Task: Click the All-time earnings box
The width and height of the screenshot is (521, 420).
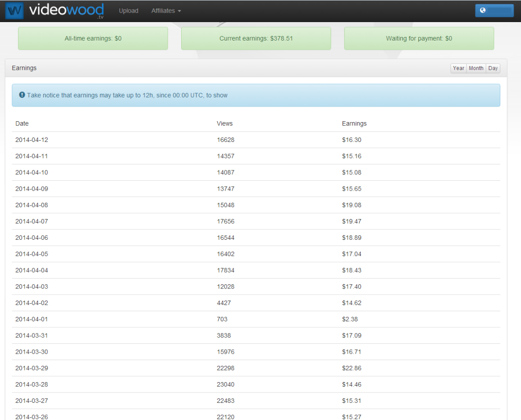Action: coord(93,38)
